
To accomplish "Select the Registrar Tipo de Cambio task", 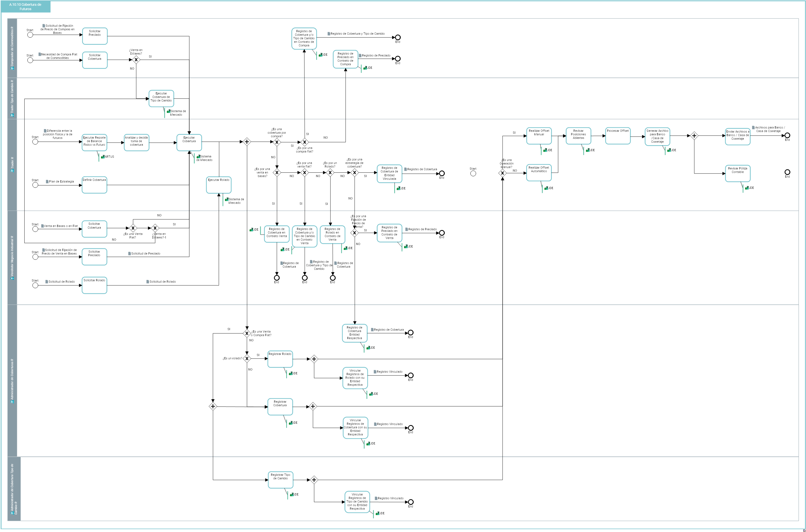I will tap(280, 480).
